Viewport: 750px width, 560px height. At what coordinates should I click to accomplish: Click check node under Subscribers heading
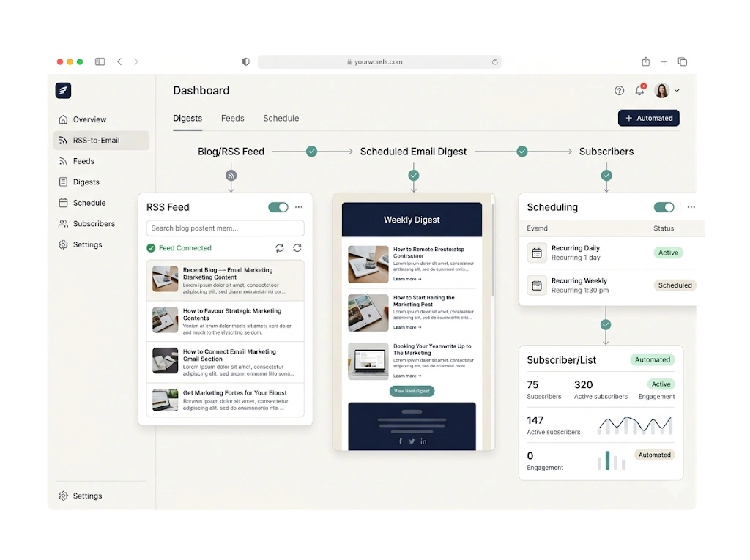pyautogui.click(x=606, y=176)
